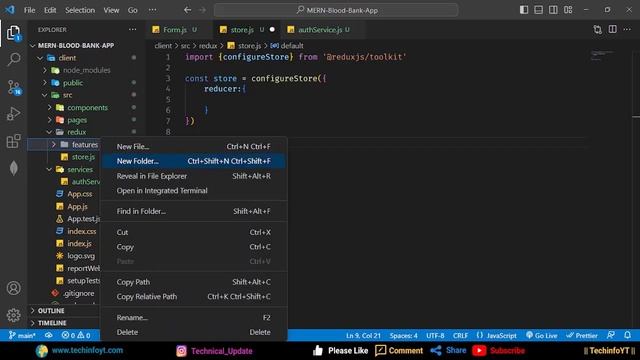Select Copy in context menu

point(193,247)
